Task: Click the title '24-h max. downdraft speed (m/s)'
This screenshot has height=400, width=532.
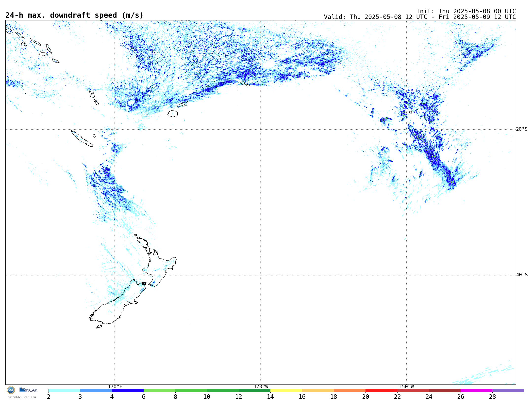Action: pos(74,15)
